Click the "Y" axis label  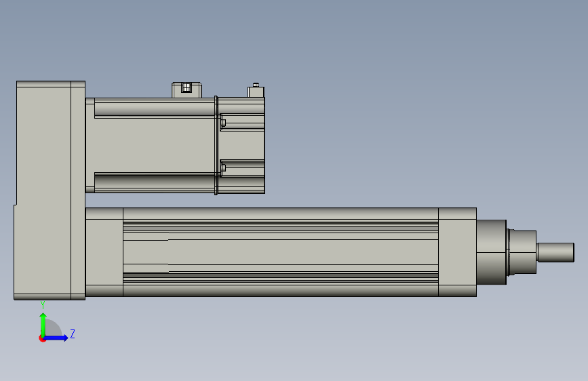click(x=43, y=305)
